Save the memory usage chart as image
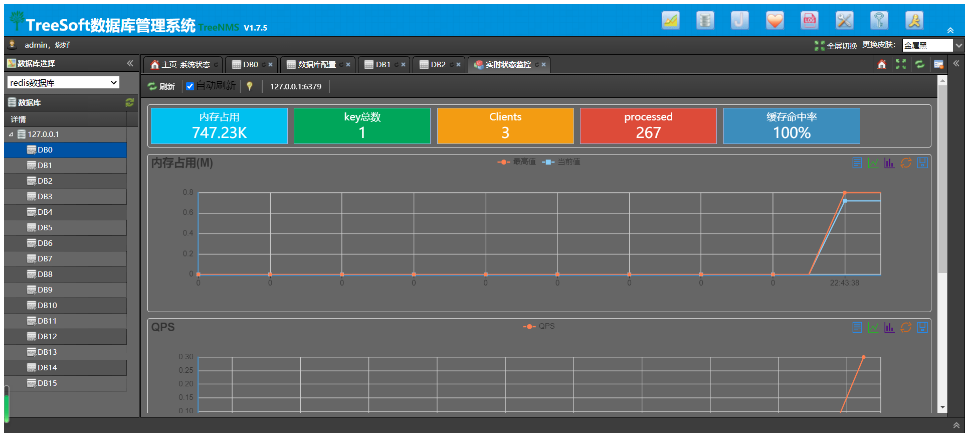This screenshot has height=437, width=969. [923, 162]
